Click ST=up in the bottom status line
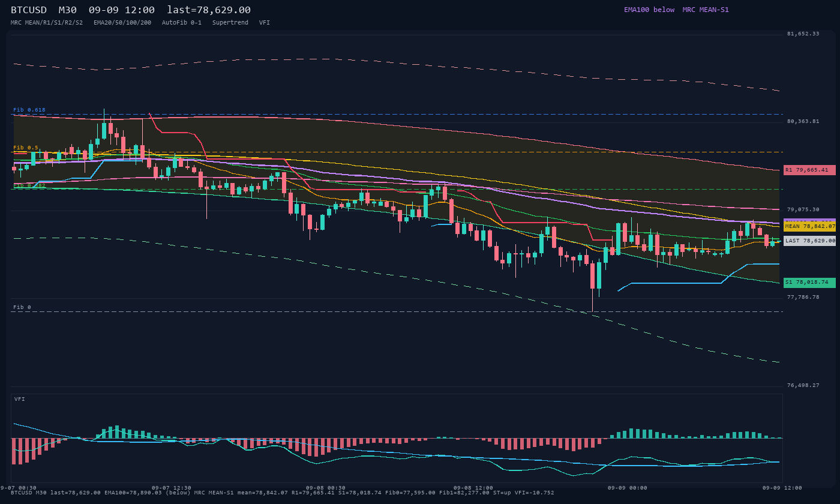 pyautogui.click(x=502, y=493)
